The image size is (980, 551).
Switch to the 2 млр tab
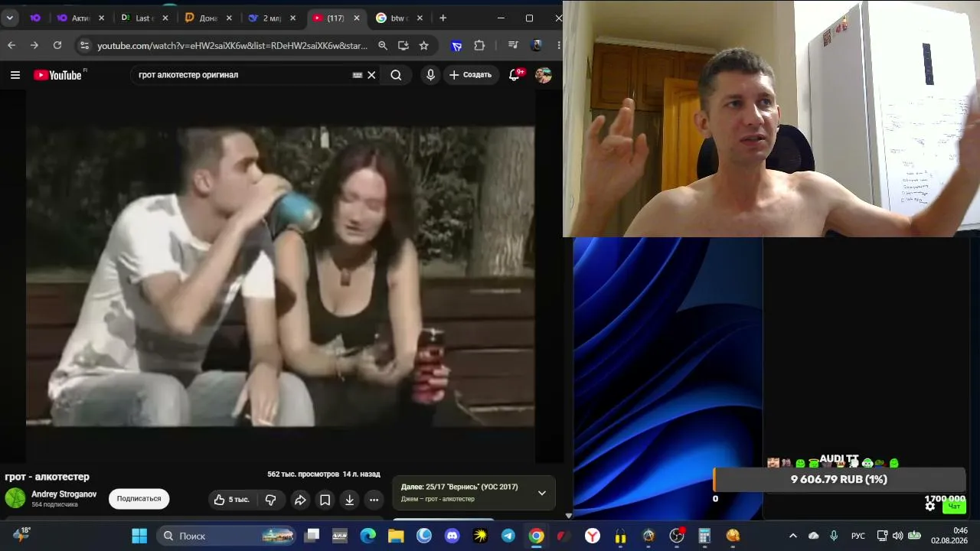pos(270,18)
